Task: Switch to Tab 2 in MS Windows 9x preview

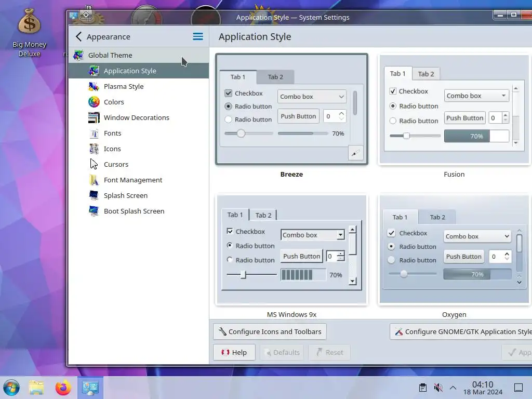Action: [263, 215]
